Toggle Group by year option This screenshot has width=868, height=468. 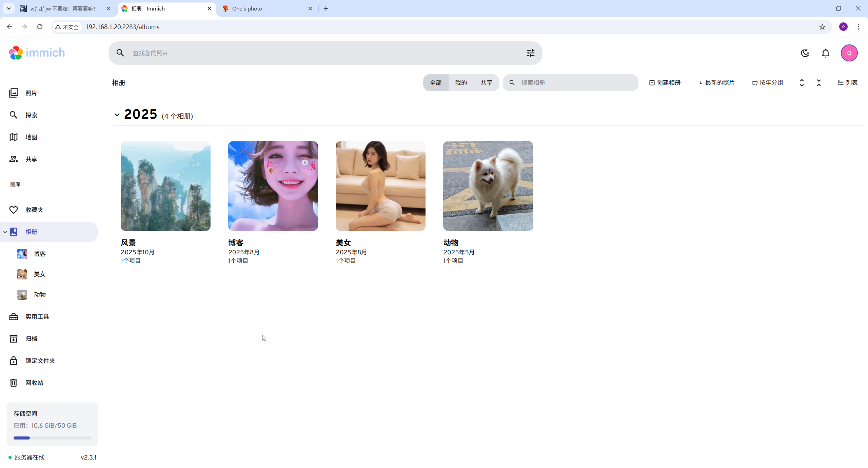click(x=768, y=83)
